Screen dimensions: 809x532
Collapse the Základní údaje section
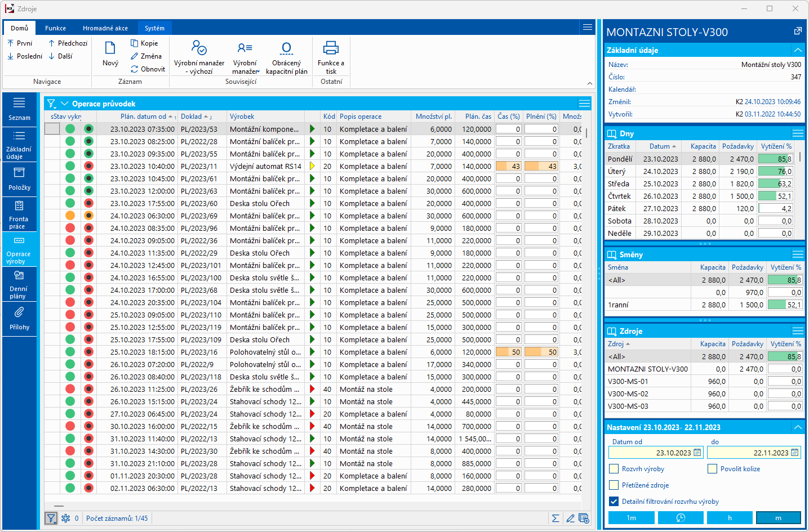(797, 50)
